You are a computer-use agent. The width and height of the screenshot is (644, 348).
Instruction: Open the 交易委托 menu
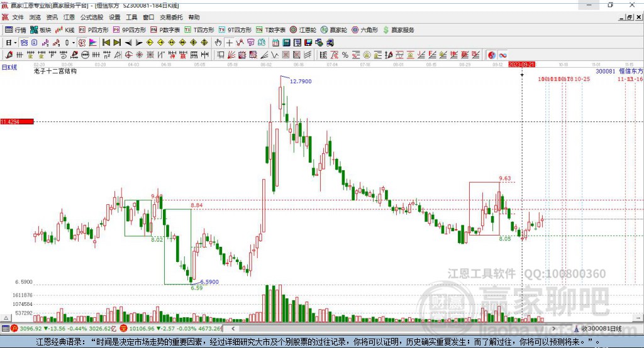[x=171, y=17]
